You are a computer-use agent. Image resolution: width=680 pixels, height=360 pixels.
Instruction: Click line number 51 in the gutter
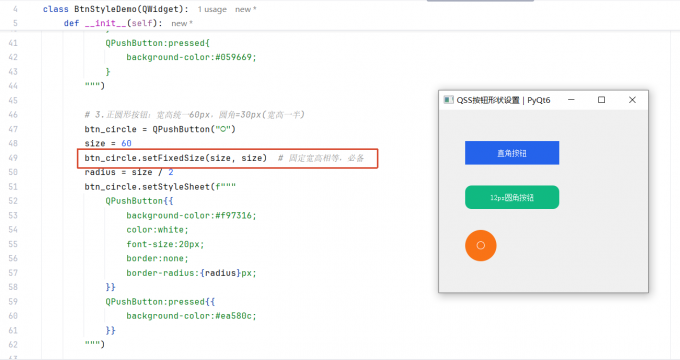13,187
